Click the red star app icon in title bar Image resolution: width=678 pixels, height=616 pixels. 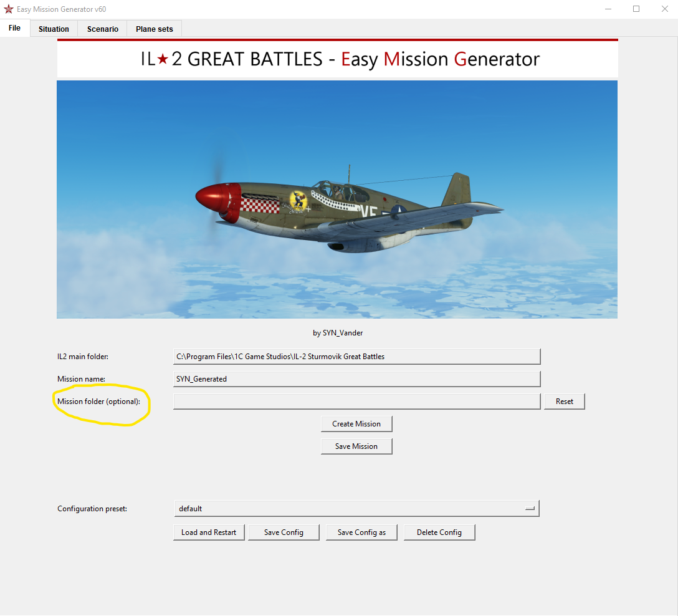click(9, 9)
